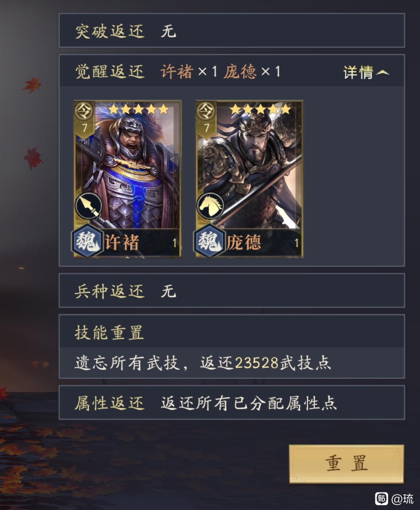Click the cavalry horse icon on 庞德 card
This screenshot has height=510, width=420.
[x=210, y=206]
